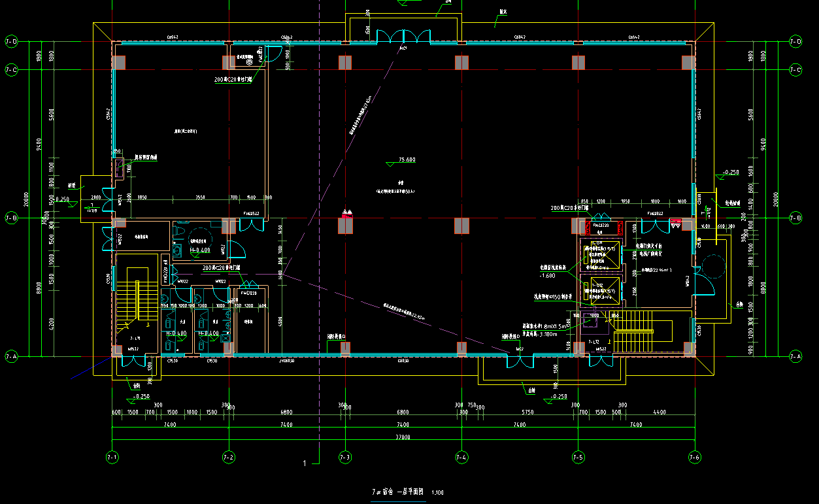Select the column at 7-4 and 7-C intersection

click(x=461, y=62)
